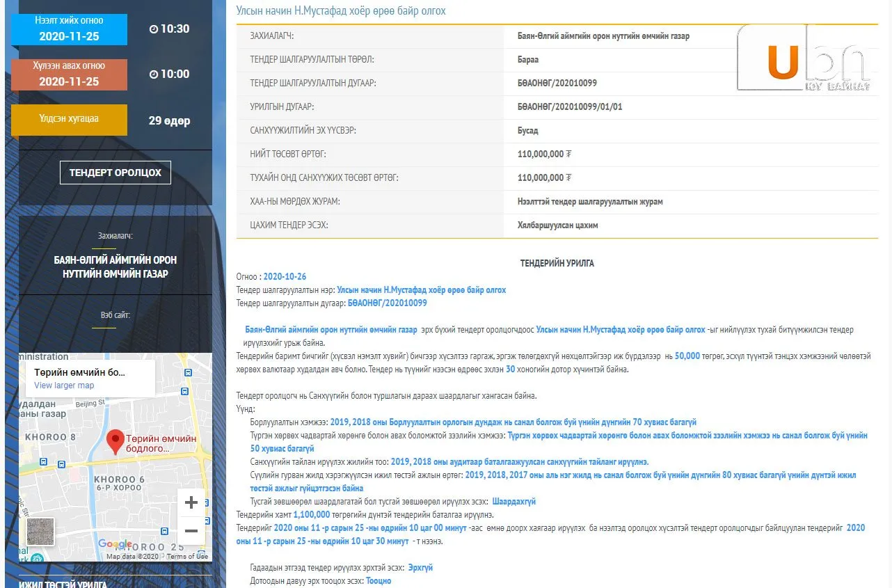
Task: Select the yellow 'Үлдсэн хугацаа' box
Action: point(69,120)
